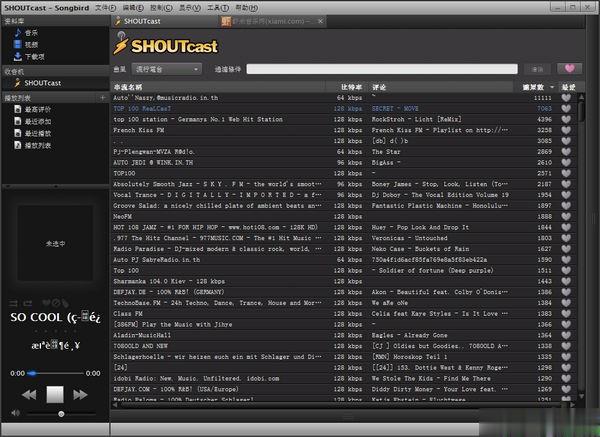Favorite the Auto Nassy station heart
The height and width of the screenshot is (437, 600).
click(566, 98)
